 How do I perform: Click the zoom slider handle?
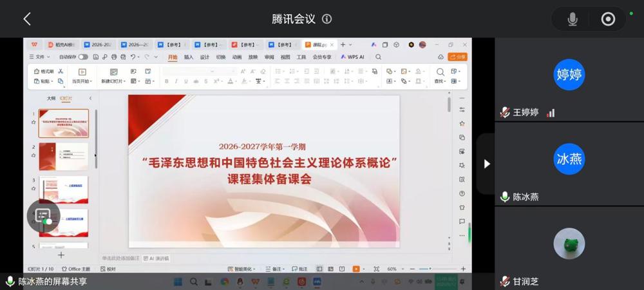pos(430,269)
